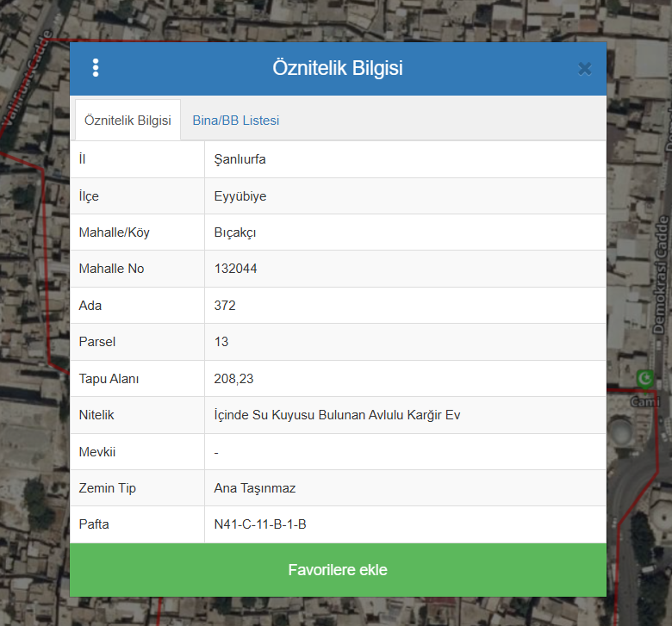
Task: Click the Şanlıurfa value in İl row
Action: [240, 159]
